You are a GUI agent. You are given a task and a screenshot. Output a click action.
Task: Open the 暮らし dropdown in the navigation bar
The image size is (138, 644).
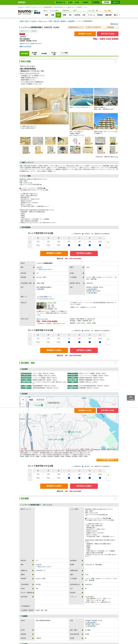point(117,15)
